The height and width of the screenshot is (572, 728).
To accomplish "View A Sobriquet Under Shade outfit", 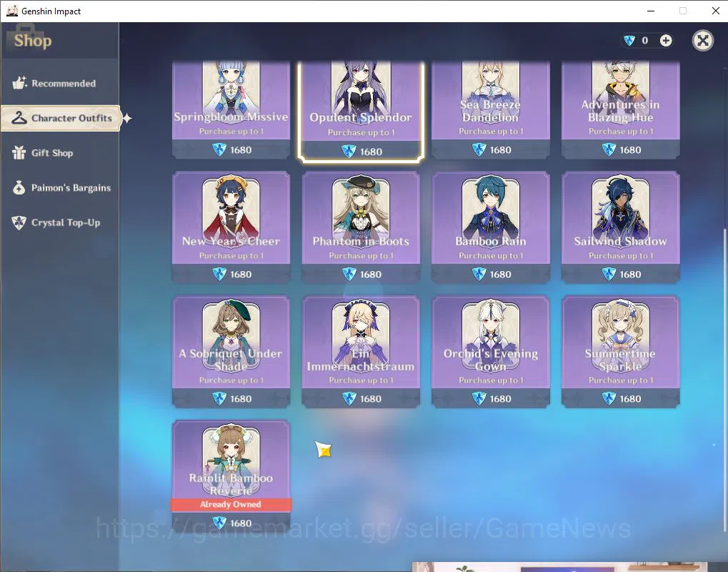I will tap(231, 352).
